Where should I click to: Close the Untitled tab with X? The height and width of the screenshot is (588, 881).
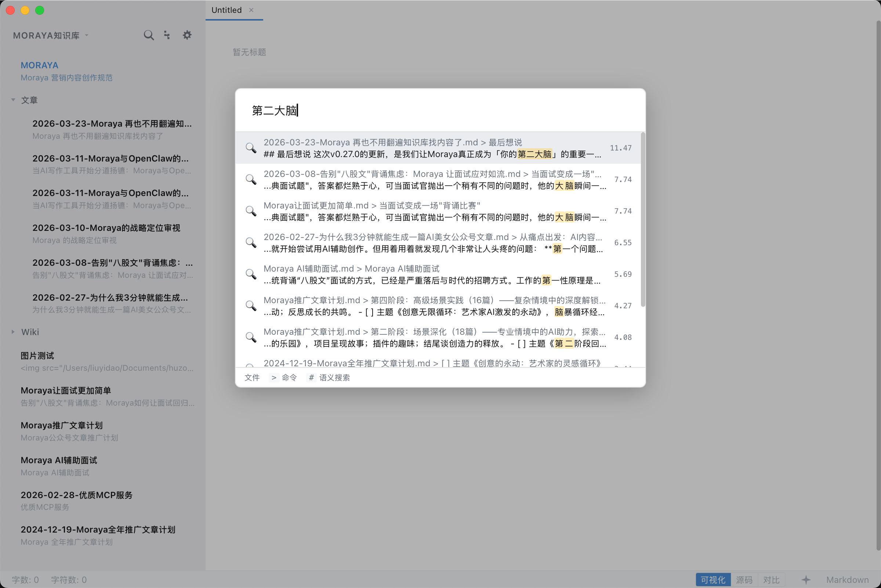(x=251, y=10)
